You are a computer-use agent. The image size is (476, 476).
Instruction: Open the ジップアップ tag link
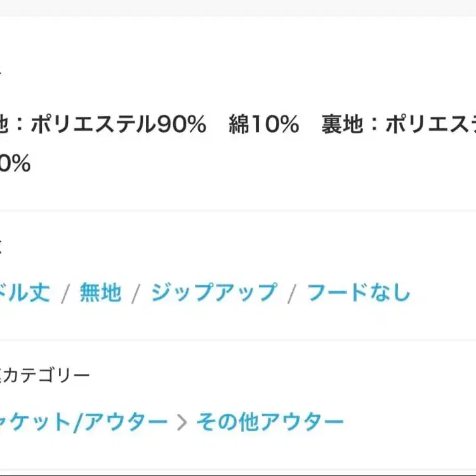pos(214,293)
